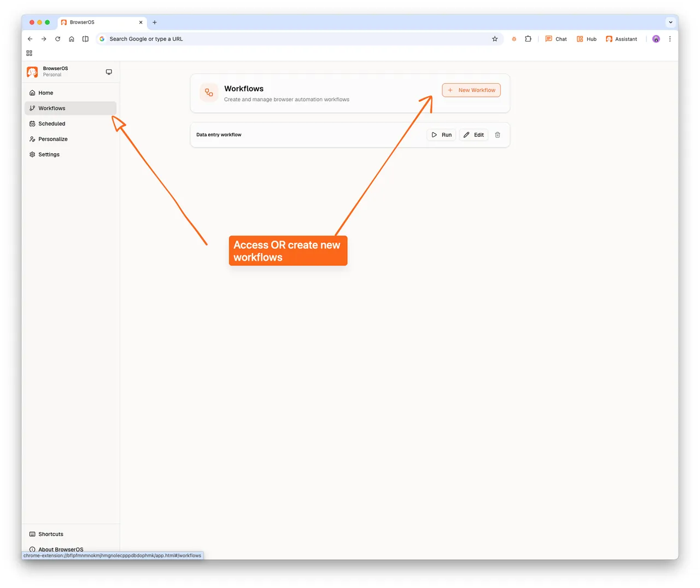
Task: Bookmark this page with the star icon
Action: pyautogui.click(x=495, y=39)
